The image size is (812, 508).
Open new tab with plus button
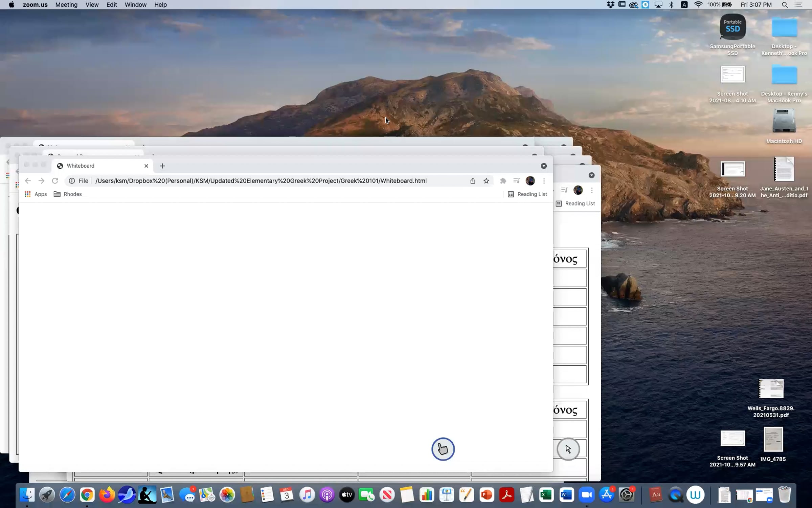162,166
